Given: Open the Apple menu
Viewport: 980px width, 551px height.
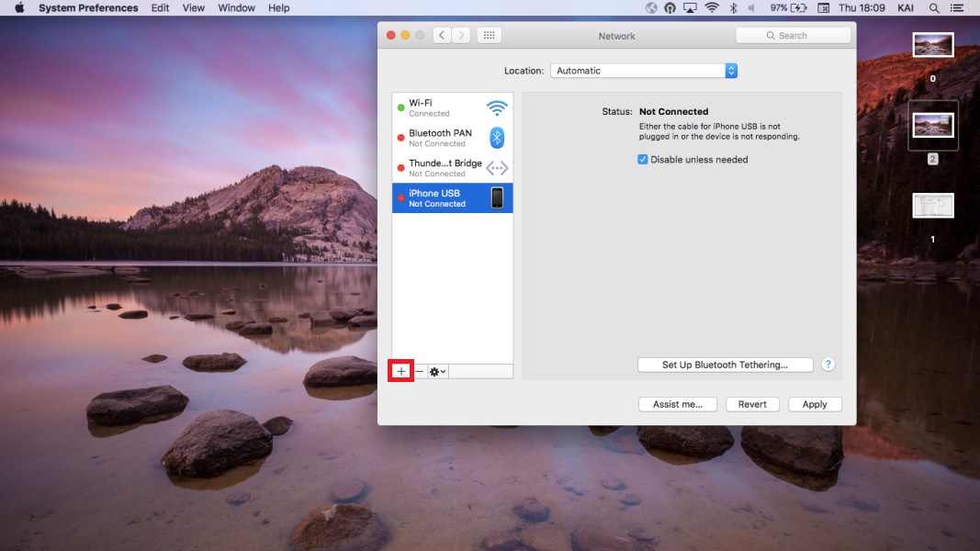Looking at the screenshot, I should click(x=18, y=8).
